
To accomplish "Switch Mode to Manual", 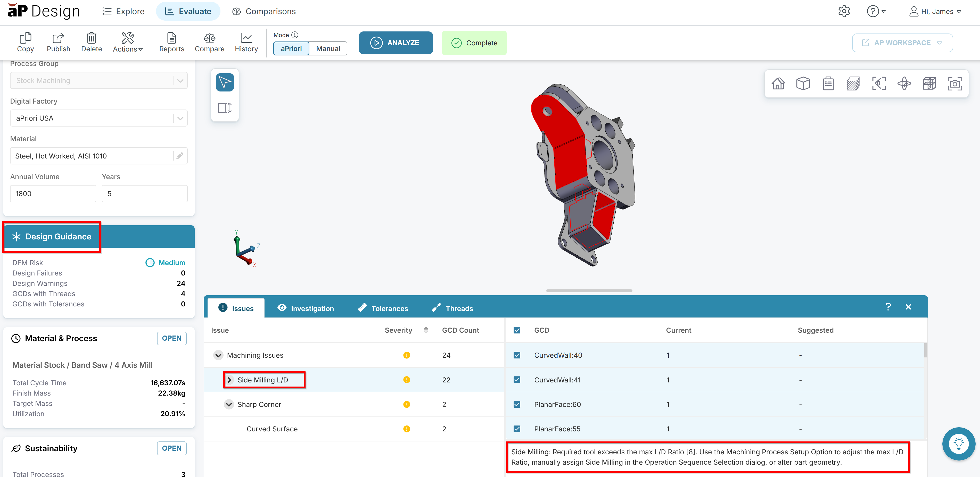I will (328, 49).
